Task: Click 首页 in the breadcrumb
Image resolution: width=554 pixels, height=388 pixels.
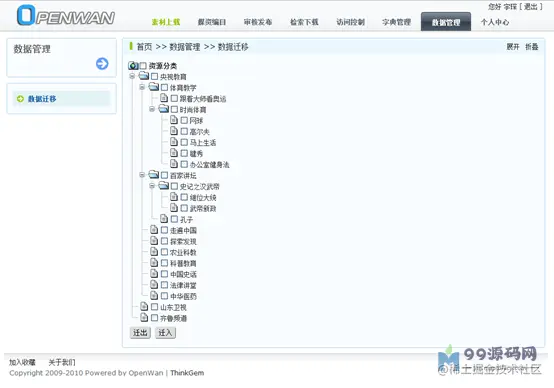Action: (144, 47)
